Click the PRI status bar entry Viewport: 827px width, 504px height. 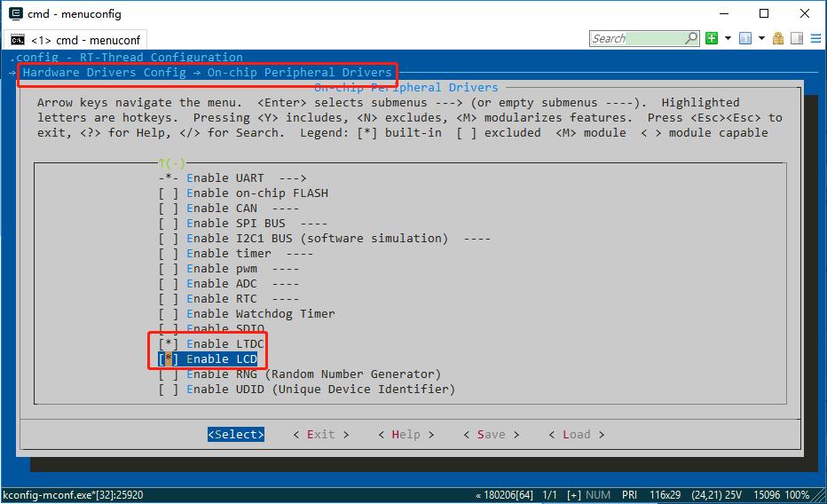pos(629,495)
